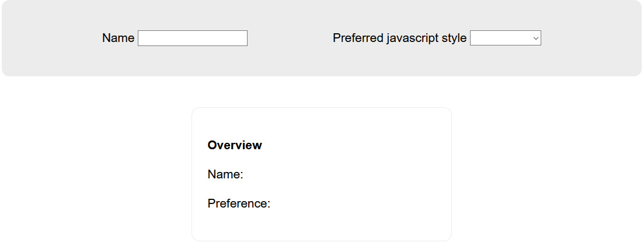The width and height of the screenshot is (644, 246).
Task: Click the word "style" before the select box
Action: (454, 38)
